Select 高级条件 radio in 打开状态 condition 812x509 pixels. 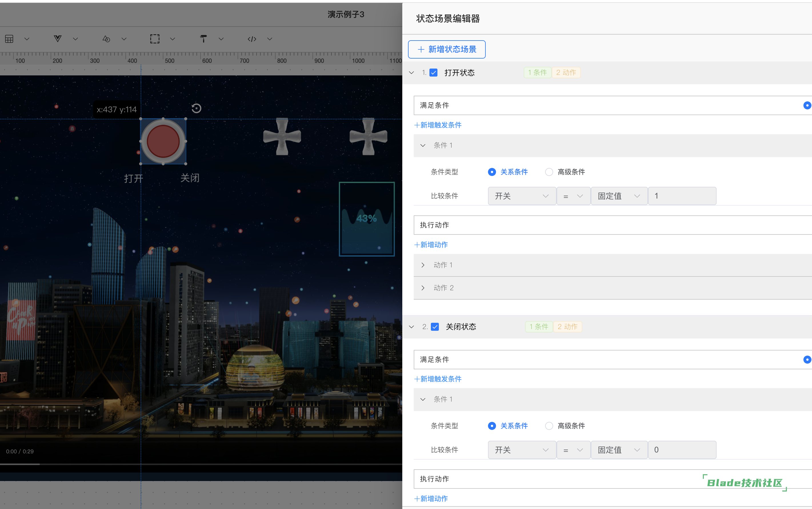(549, 172)
